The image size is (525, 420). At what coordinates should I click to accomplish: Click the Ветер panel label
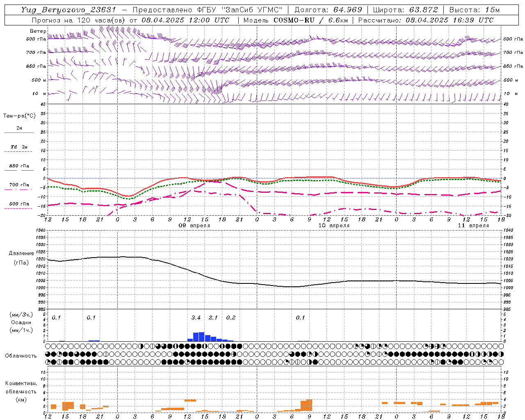38,31
